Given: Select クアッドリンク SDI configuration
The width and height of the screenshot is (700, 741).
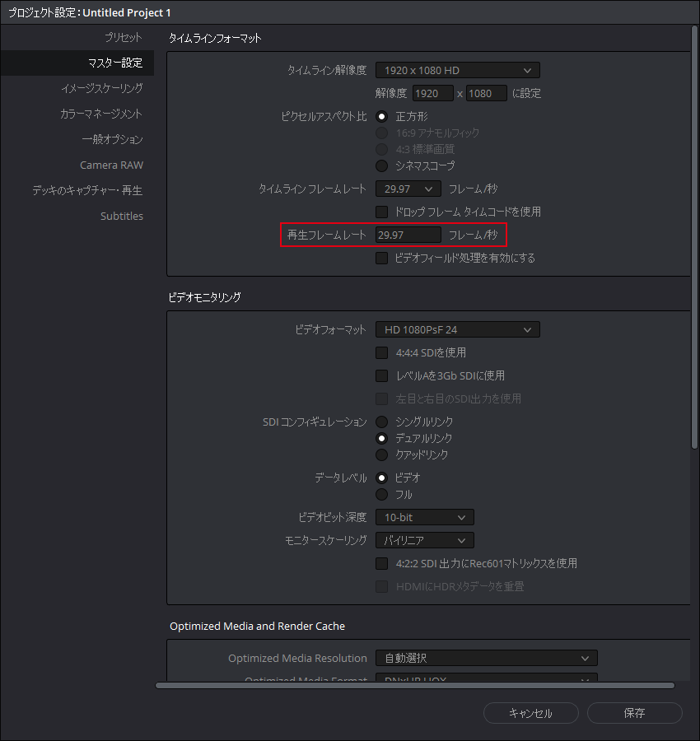Looking at the screenshot, I should point(381,455).
